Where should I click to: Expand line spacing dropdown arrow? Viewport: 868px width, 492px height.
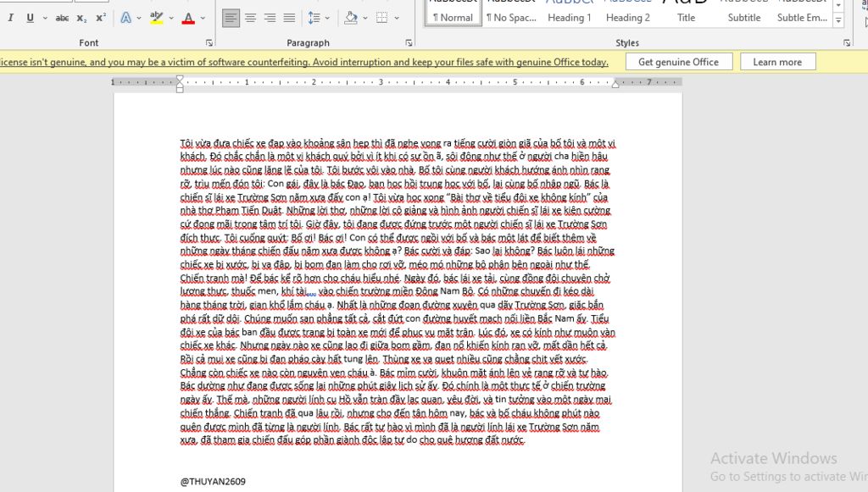pyautogui.click(x=327, y=18)
